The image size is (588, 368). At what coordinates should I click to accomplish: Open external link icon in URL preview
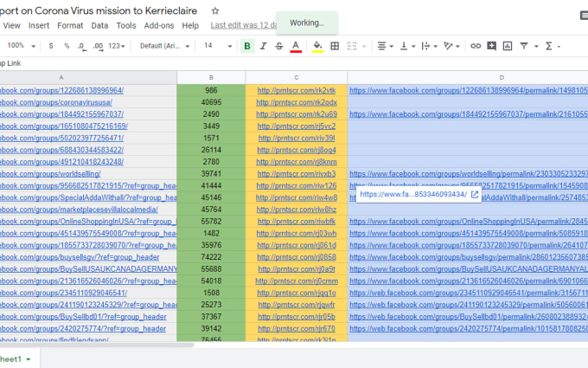tap(475, 194)
